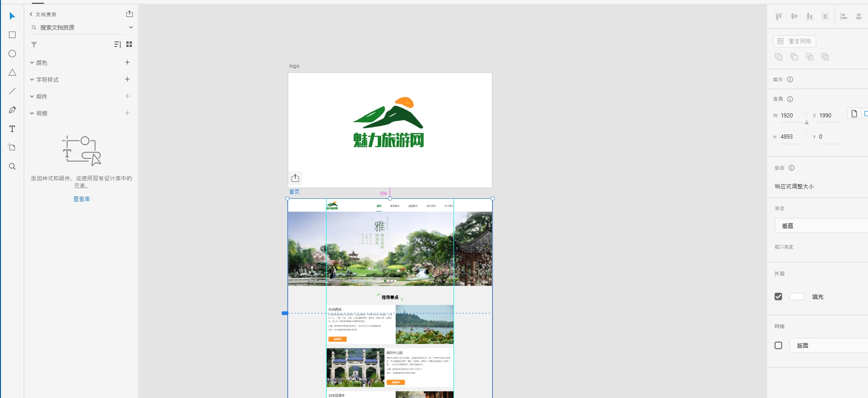Add a new color with plus beside 颜色

click(127, 62)
